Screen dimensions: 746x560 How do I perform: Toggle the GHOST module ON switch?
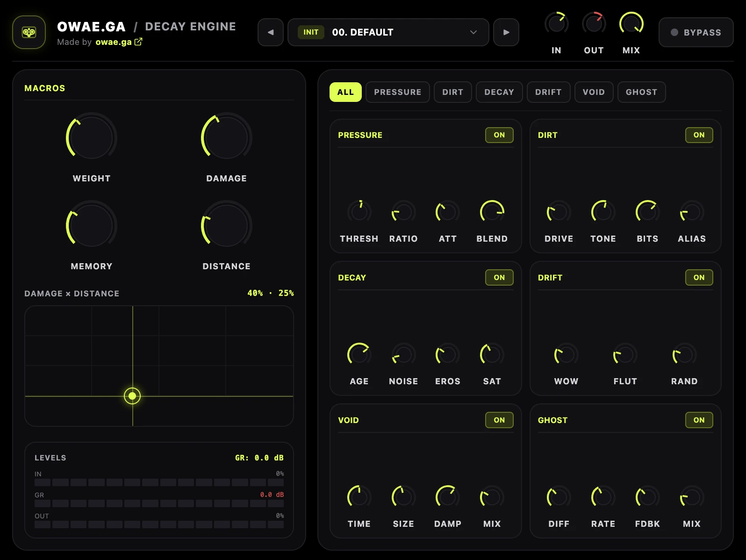pyautogui.click(x=699, y=420)
